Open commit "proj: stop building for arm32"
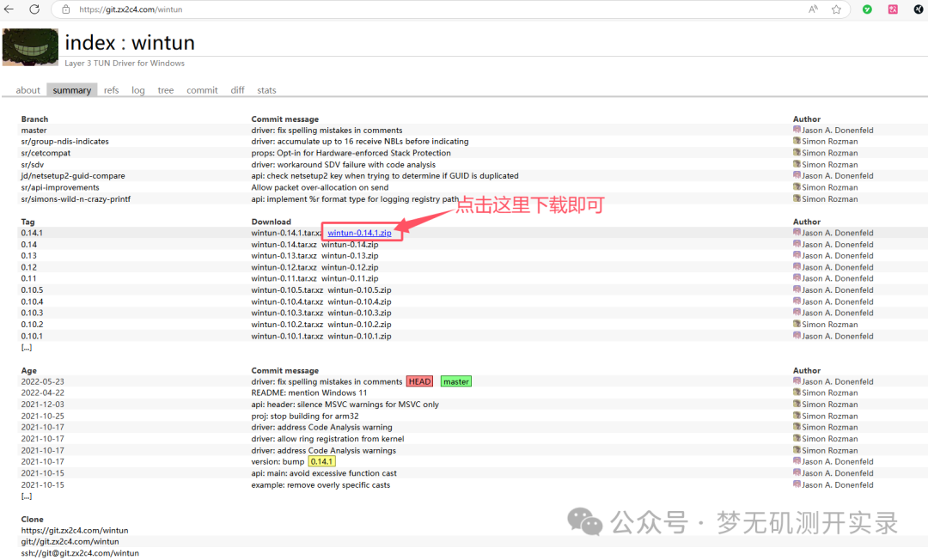 pos(305,416)
